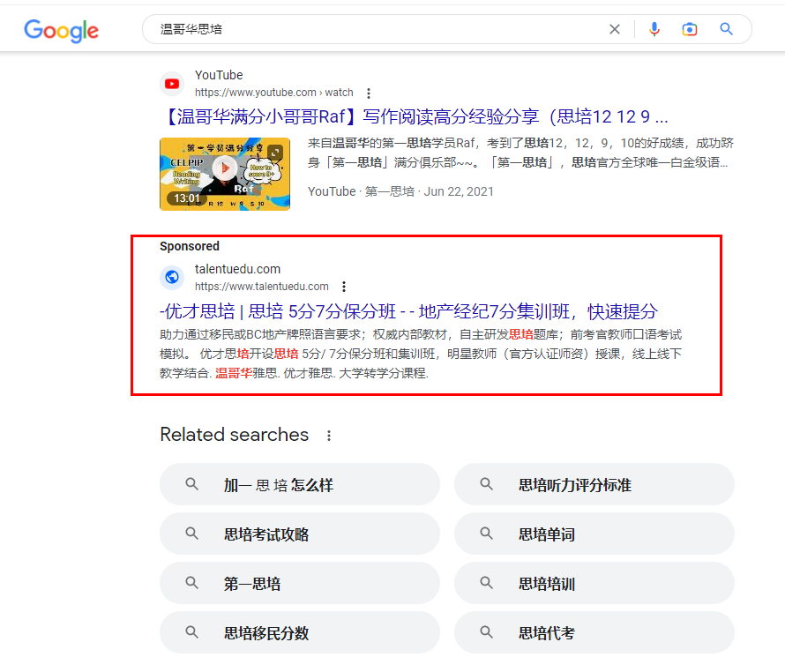This screenshot has height=672, width=785.
Task: Open the 优才思培 sponsored ad link
Action: (408, 311)
